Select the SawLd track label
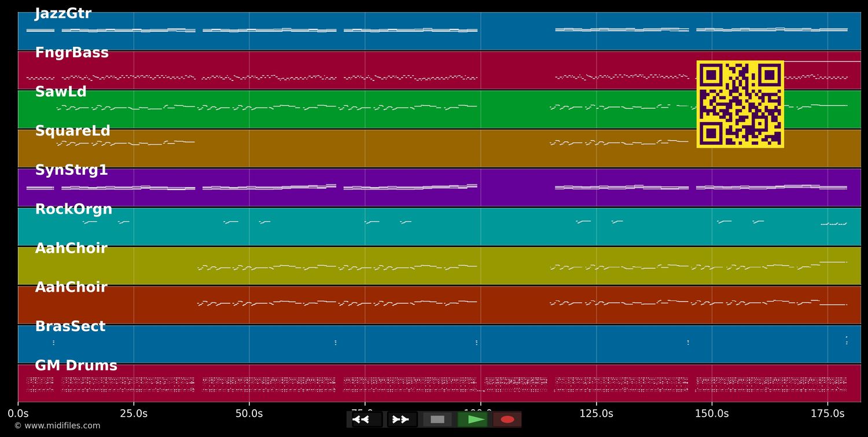Viewport: 868px width, 437px height. [60, 91]
